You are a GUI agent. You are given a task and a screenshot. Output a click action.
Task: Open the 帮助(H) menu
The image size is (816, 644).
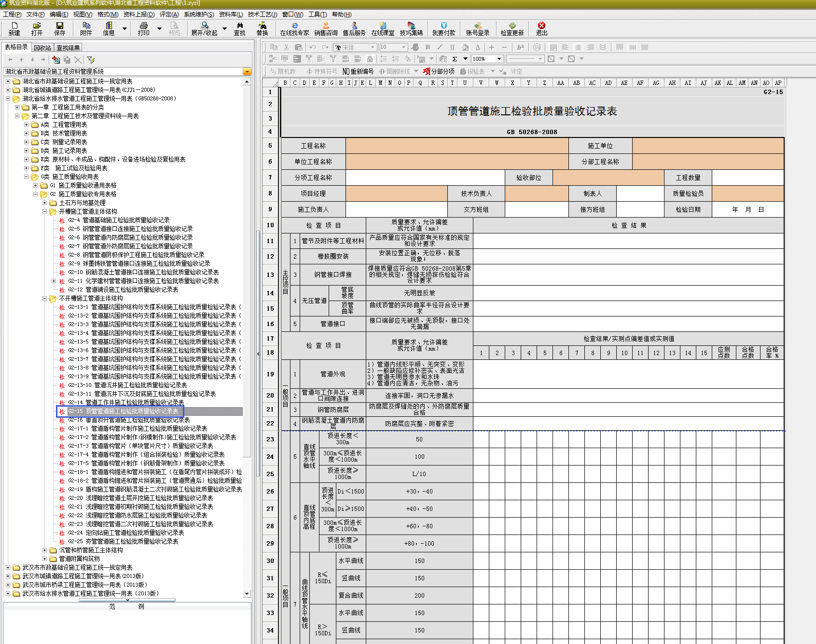coord(342,14)
